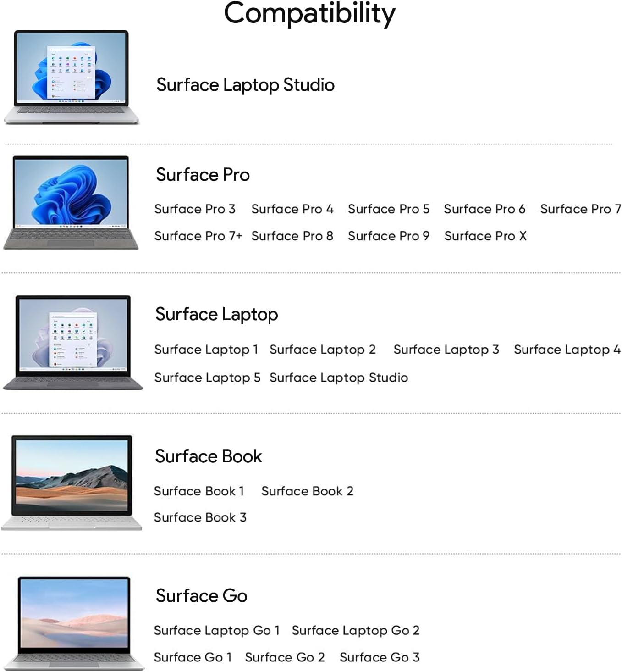Click the Surface Laptop Go 2 label

[355, 631]
